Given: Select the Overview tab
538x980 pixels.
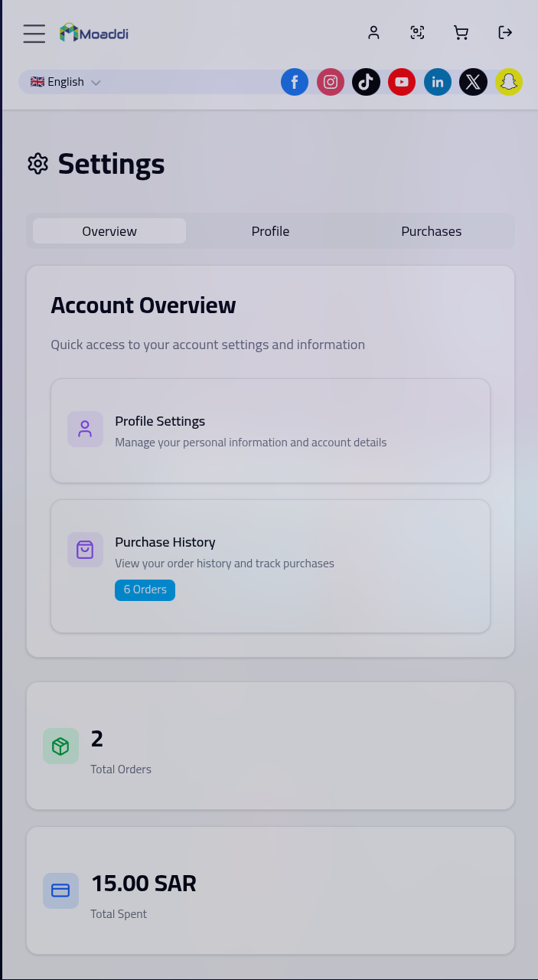Looking at the screenshot, I should (109, 231).
